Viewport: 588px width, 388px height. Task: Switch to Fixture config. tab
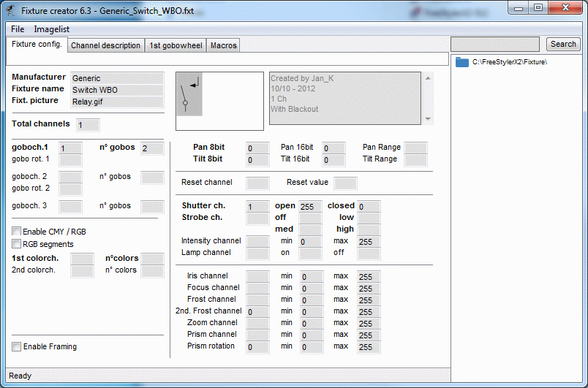coord(37,44)
